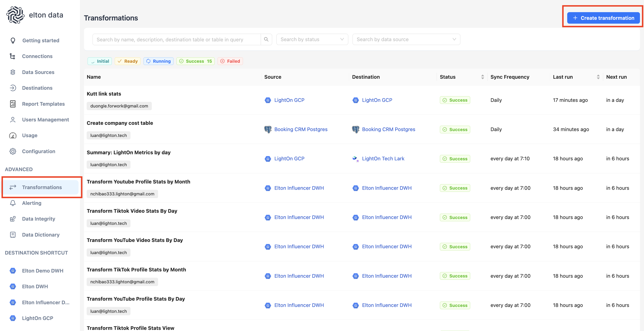644x331 pixels.
Task: Open Elton Influencer DWH source for Transform Tiktok Video Stats
Action: (x=299, y=217)
